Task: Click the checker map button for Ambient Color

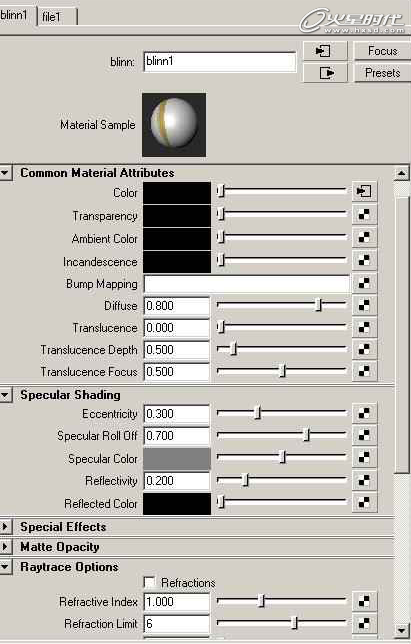Action: [x=364, y=237]
